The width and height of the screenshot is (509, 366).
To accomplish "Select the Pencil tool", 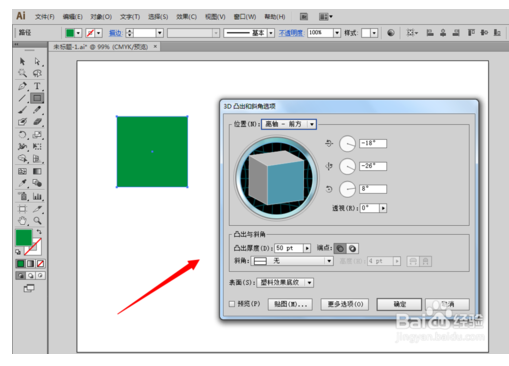I will pyautogui.click(x=37, y=110).
